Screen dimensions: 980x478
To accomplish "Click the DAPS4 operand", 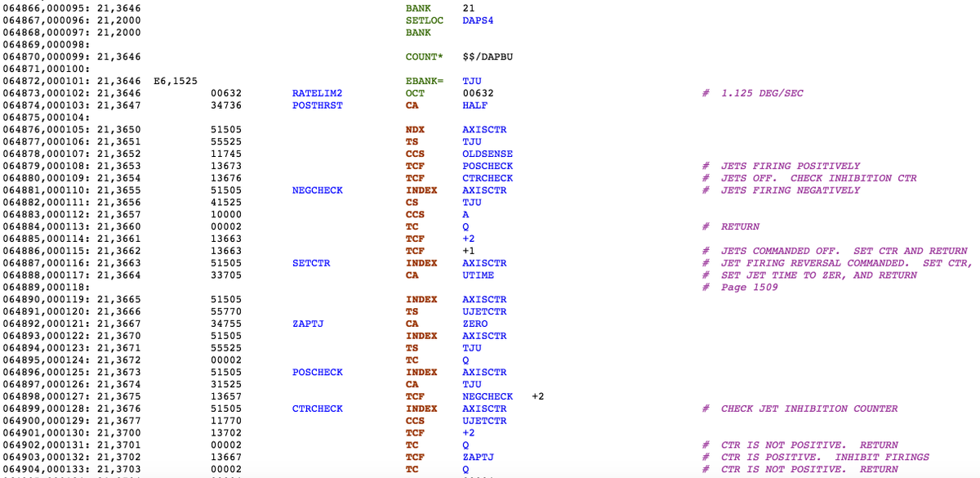I will (478, 20).
